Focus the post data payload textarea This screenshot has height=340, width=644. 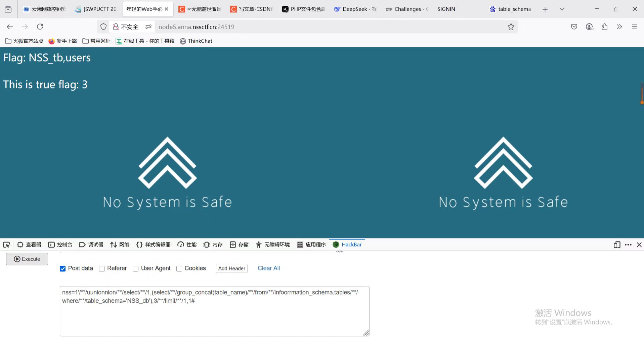(x=214, y=311)
